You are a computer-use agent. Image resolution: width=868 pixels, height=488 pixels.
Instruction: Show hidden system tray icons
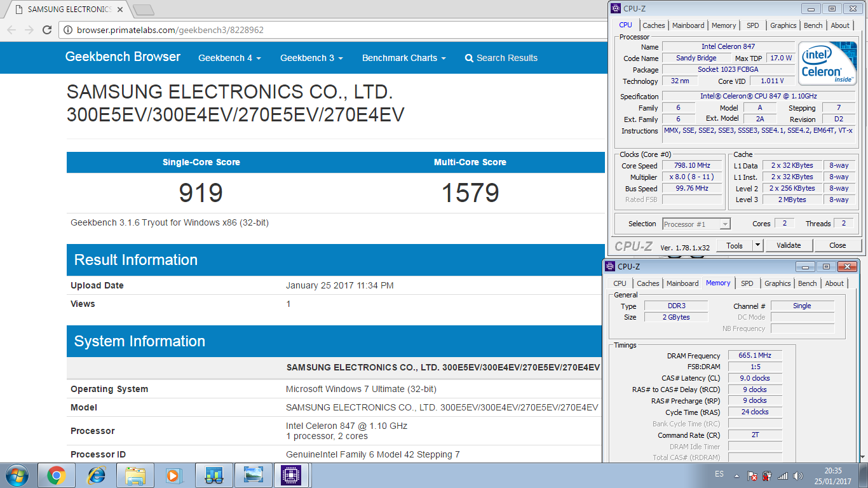pyautogui.click(x=736, y=475)
